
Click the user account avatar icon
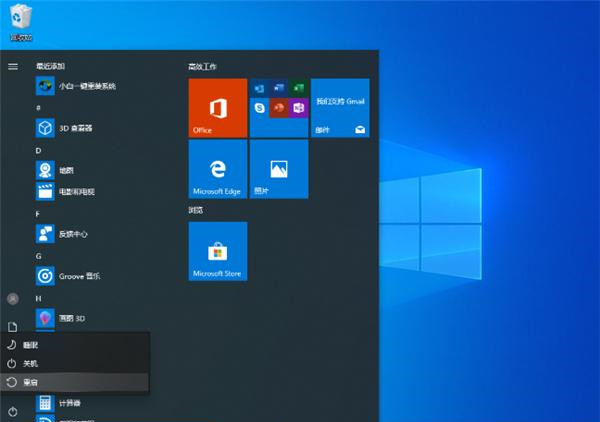tap(13, 298)
